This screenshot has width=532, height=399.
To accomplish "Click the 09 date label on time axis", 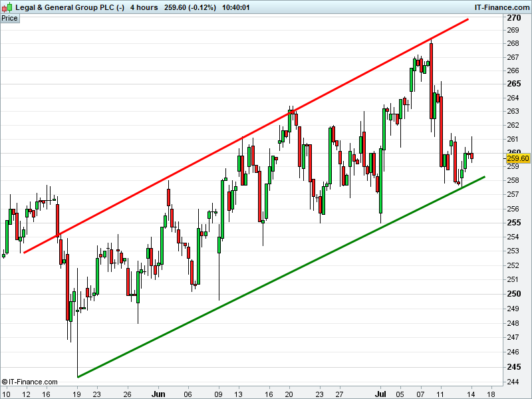I will pyautogui.click(x=219, y=394).
